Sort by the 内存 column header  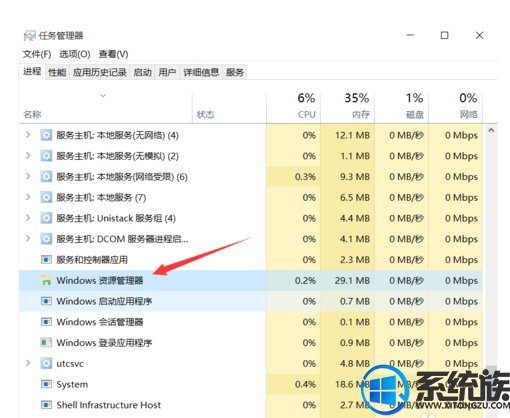[x=347, y=107]
